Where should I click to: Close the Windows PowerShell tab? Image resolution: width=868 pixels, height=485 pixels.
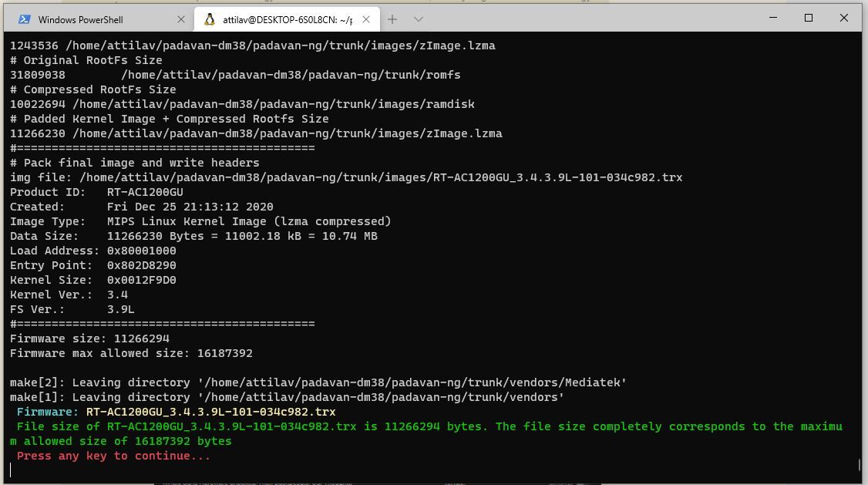pos(180,19)
